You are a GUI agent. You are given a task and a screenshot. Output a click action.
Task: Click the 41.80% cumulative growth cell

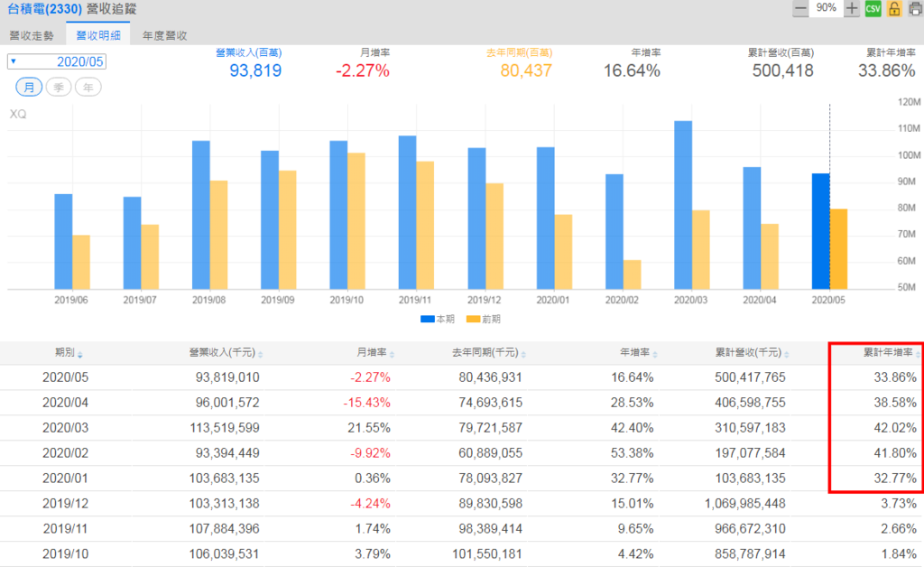click(895, 453)
